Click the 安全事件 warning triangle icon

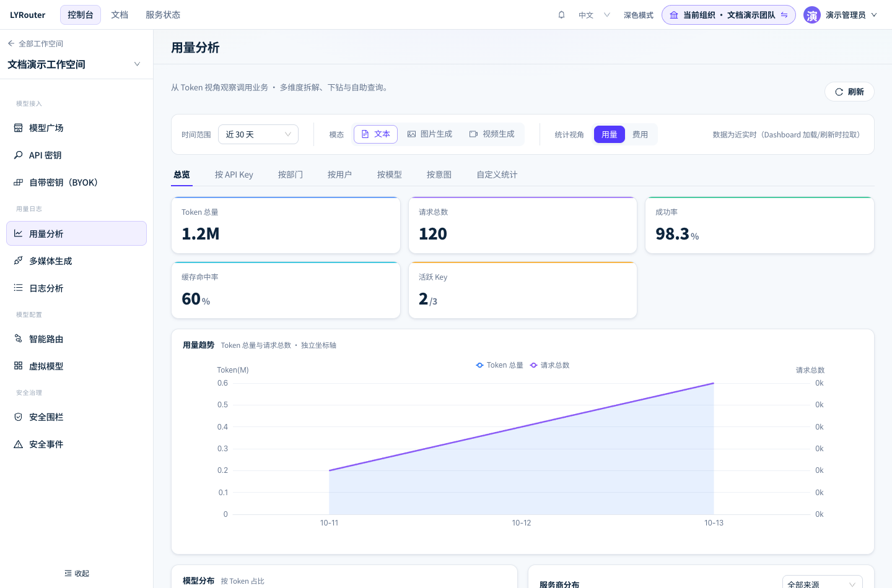point(18,444)
